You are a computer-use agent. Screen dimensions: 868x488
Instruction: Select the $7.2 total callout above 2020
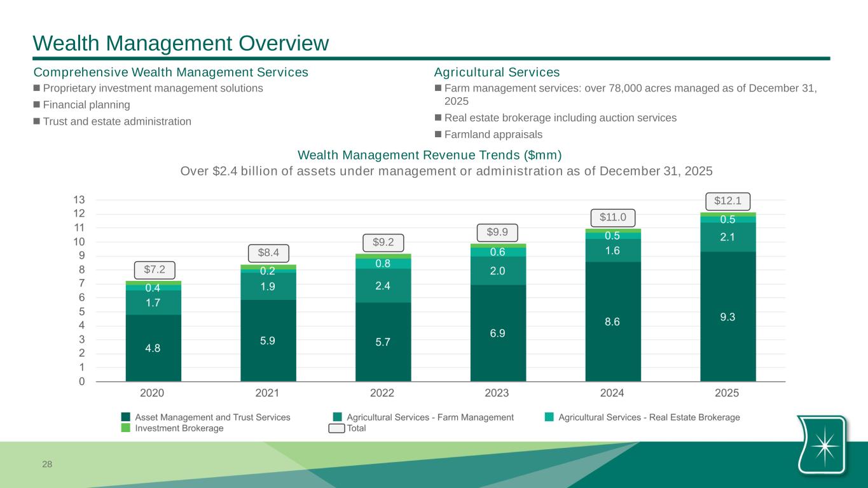point(154,269)
